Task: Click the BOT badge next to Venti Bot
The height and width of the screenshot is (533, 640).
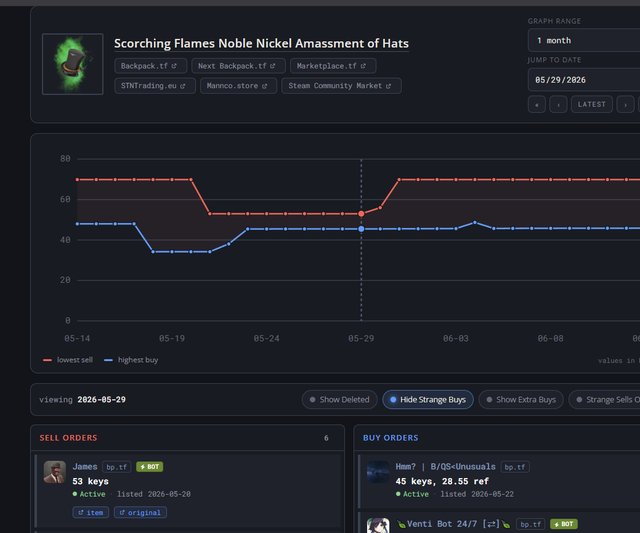Action: [564, 524]
